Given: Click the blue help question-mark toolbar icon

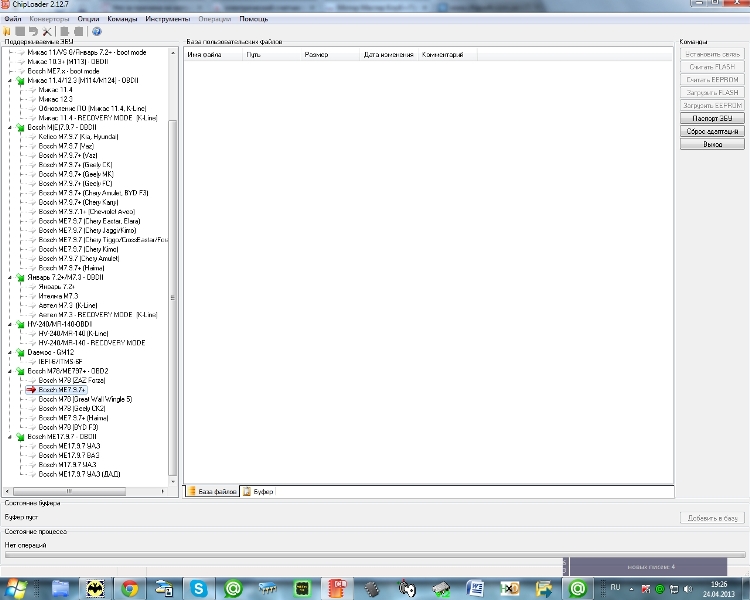Looking at the screenshot, I should point(96,31).
